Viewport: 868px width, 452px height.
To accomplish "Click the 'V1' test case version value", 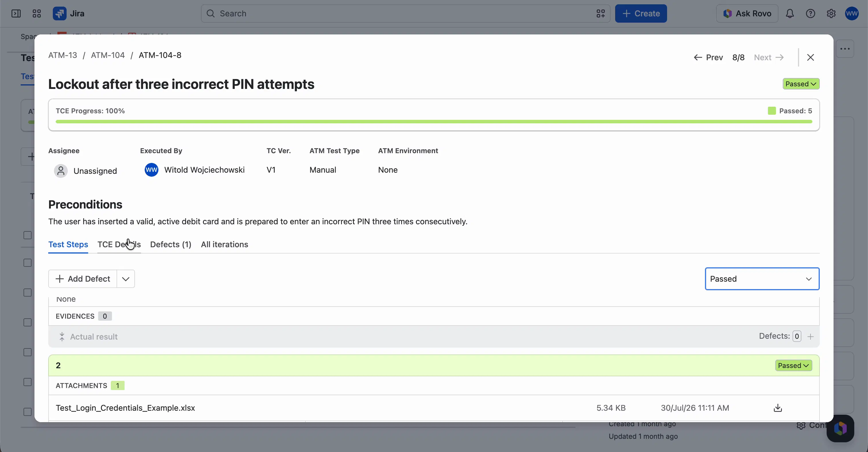I will tap(271, 170).
